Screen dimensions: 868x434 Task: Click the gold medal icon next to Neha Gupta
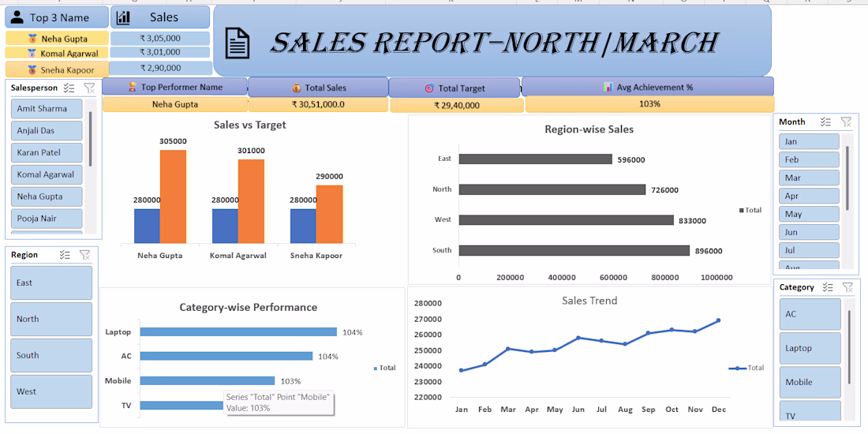point(32,39)
